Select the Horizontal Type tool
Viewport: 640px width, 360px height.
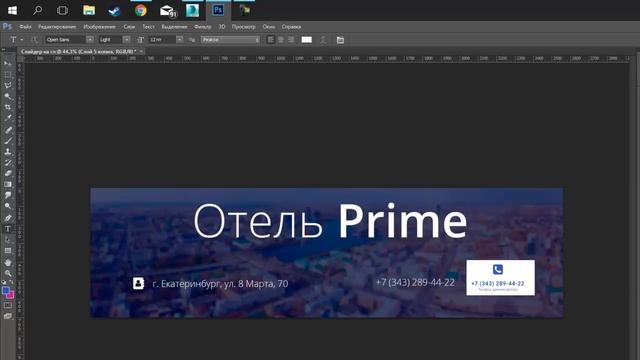click(x=8, y=229)
